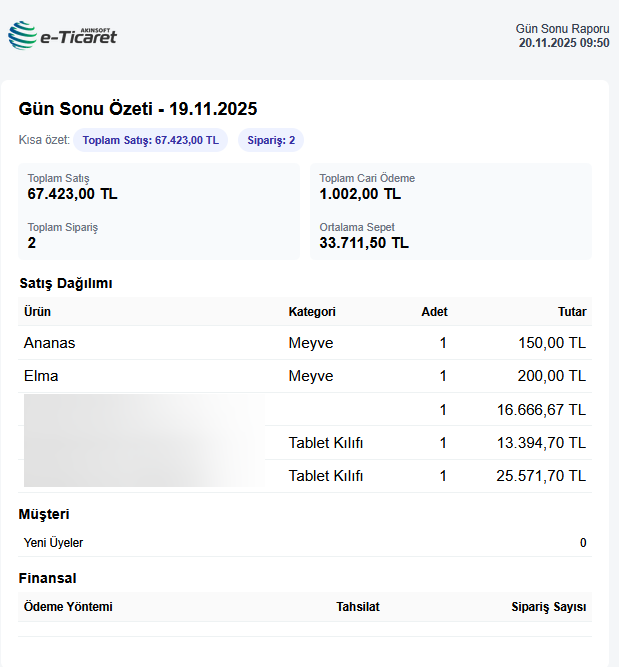This screenshot has width=619, height=667.
Task: Click the "Sipariş Sayısı" column header
Action: (x=547, y=607)
